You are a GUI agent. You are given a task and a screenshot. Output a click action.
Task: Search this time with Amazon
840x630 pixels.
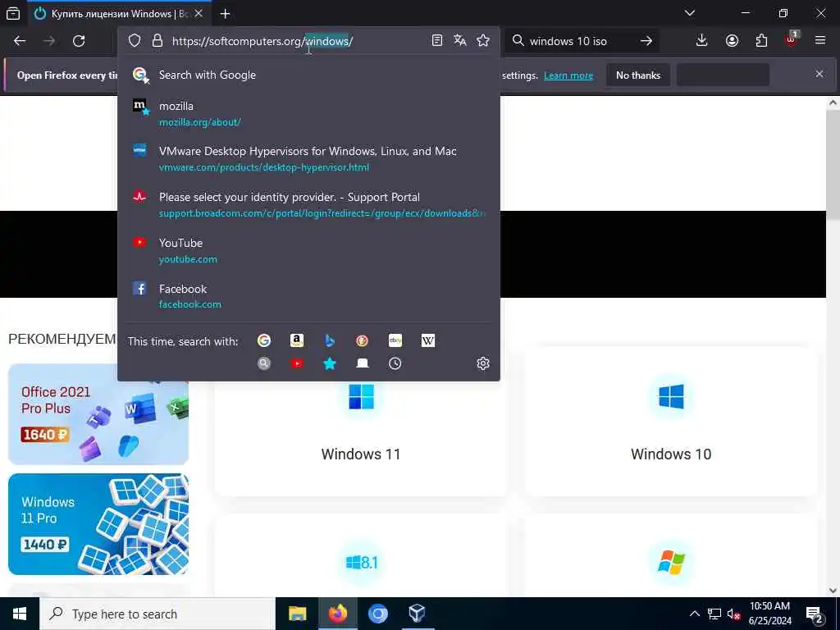[x=297, y=340]
